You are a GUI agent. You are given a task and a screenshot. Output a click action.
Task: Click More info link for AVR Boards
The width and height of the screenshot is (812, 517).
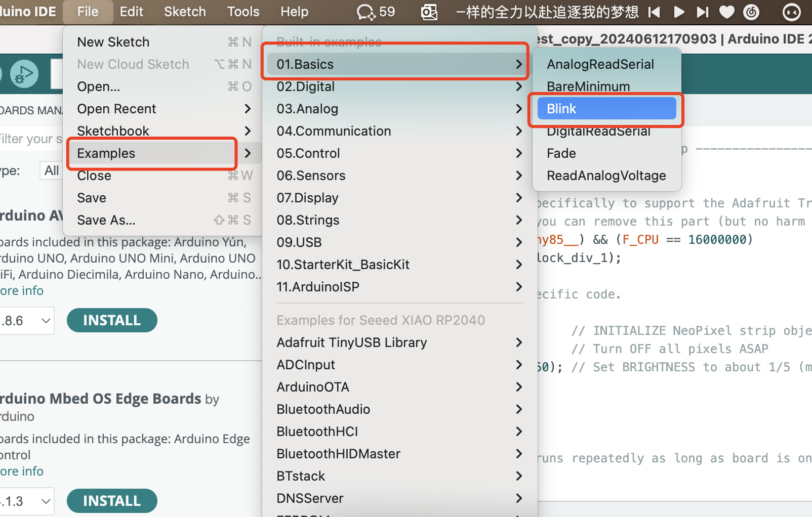(x=22, y=291)
